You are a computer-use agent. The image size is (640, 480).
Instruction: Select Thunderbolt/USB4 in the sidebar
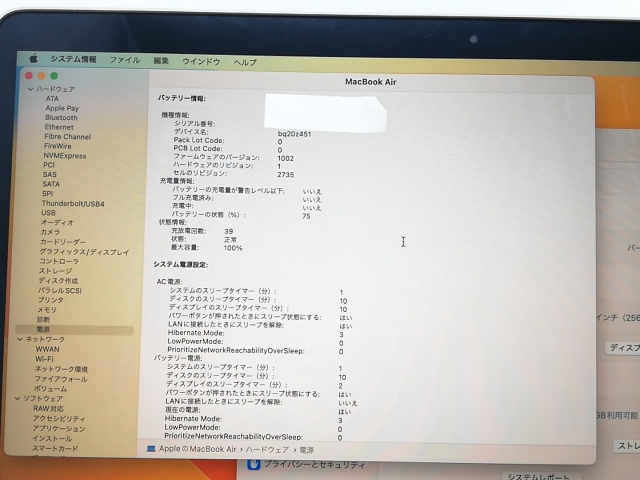[73, 203]
